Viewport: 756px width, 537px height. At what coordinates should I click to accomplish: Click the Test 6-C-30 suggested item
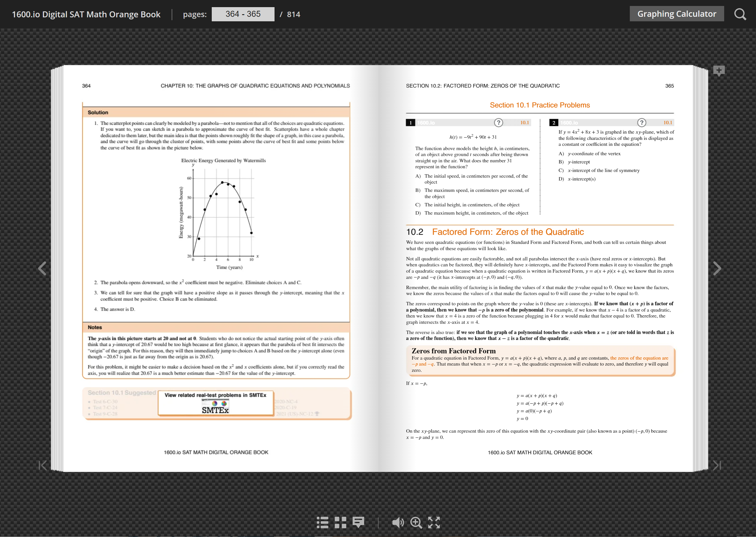click(x=105, y=401)
